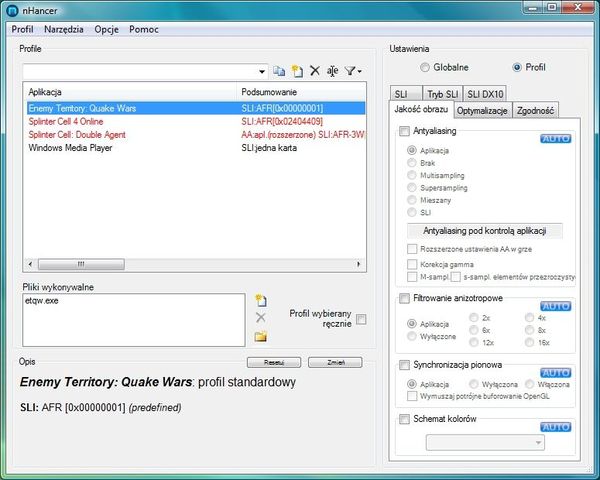
Task: Enable the Filtrowanie anizotropowe checkbox
Action: point(404,298)
